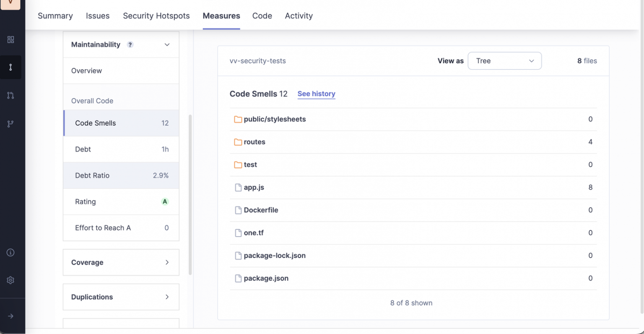Viewport: 644px width, 334px height.
Task: Click the info icon in lower sidebar
Action: point(10,252)
